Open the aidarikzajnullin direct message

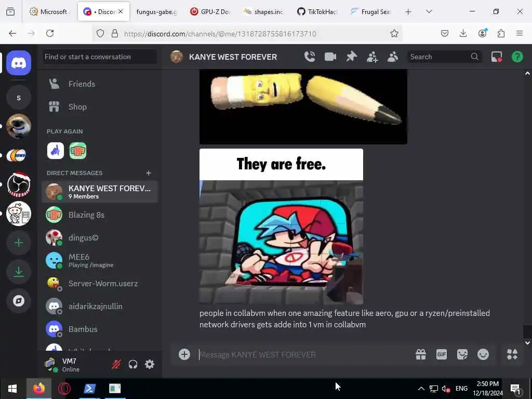click(100, 306)
